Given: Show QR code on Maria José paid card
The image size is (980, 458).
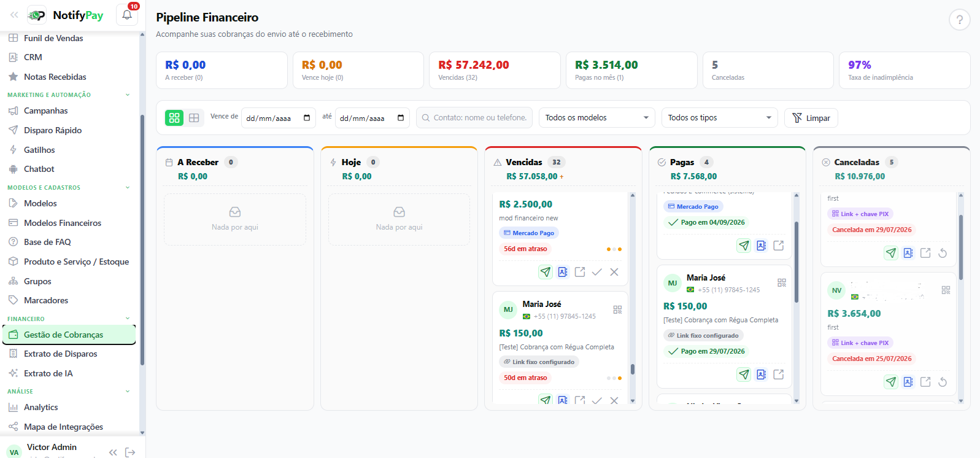Looking at the screenshot, I should pyautogui.click(x=782, y=282).
